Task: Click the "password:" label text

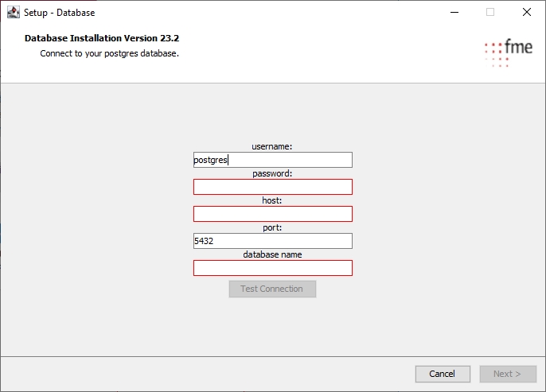Action: click(272, 173)
